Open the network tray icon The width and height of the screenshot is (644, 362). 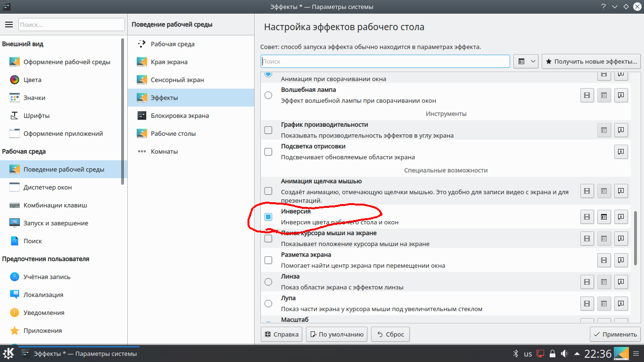540,354
